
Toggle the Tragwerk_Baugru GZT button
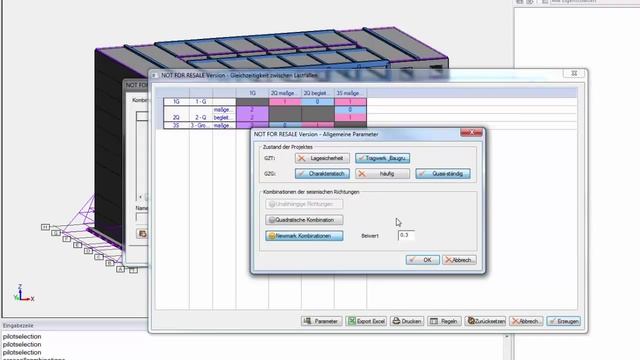[x=382, y=158]
